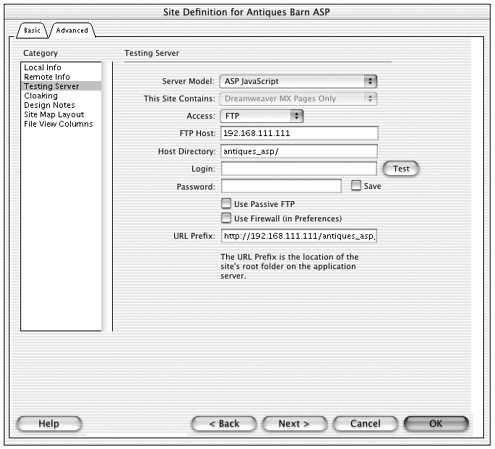
Task: Switch to the Advanced tab
Action: (72, 30)
